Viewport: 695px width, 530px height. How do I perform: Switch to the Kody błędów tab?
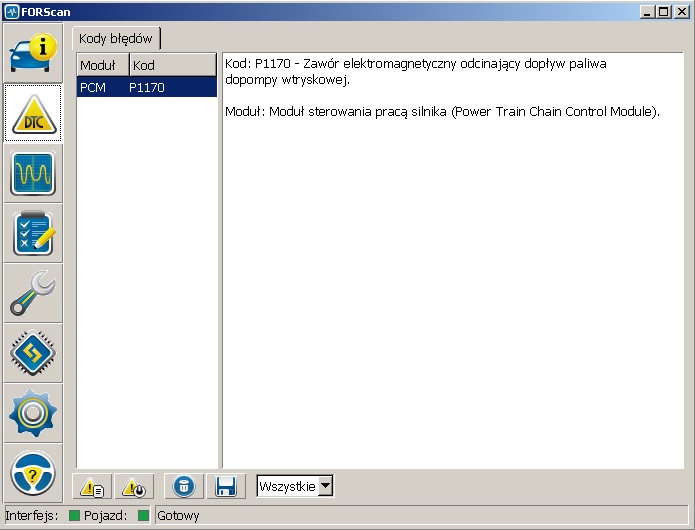tap(116, 39)
